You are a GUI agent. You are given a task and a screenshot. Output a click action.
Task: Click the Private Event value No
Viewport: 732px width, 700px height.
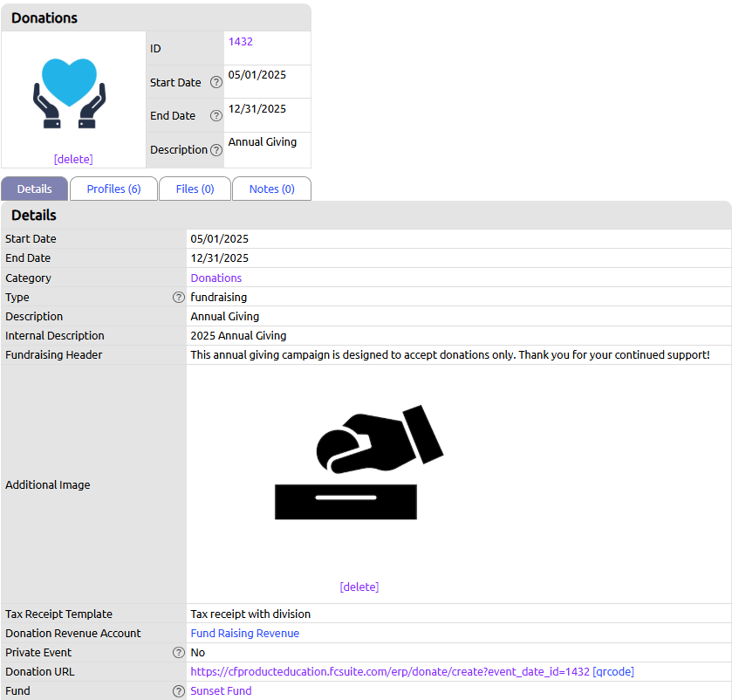[197, 652]
